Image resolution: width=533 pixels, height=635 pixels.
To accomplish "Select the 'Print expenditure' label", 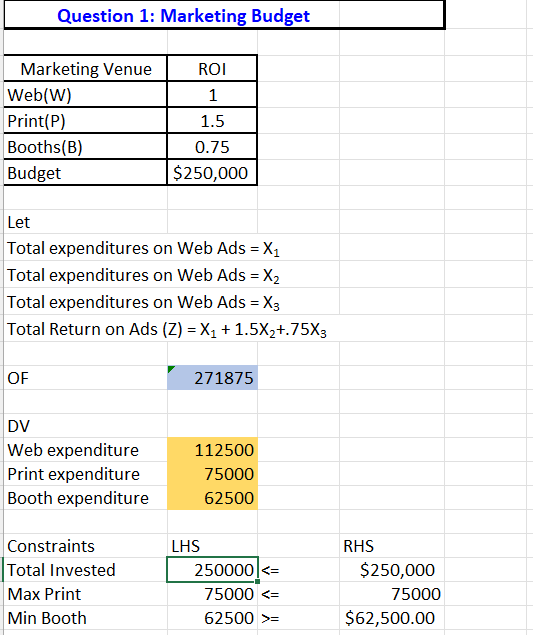I will coord(85,474).
